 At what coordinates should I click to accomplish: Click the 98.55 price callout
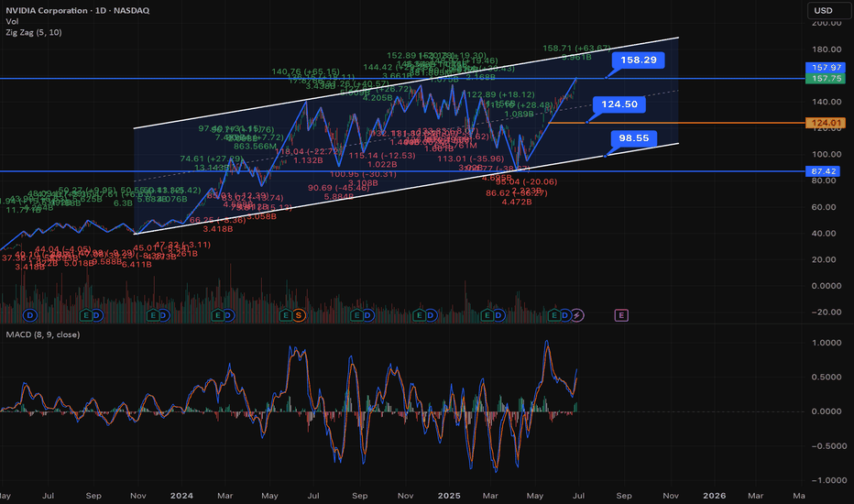pyautogui.click(x=634, y=137)
